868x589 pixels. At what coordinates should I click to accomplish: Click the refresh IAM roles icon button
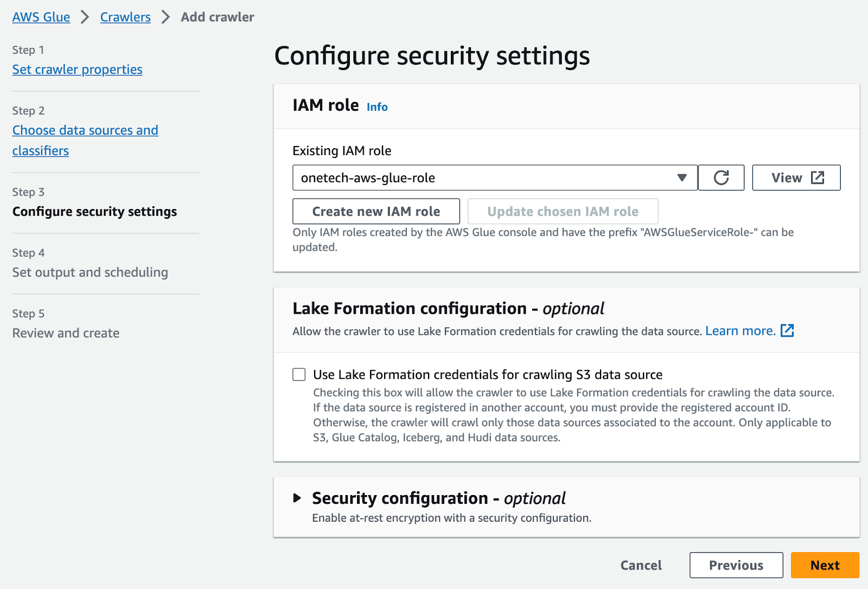tap(721, 178)
